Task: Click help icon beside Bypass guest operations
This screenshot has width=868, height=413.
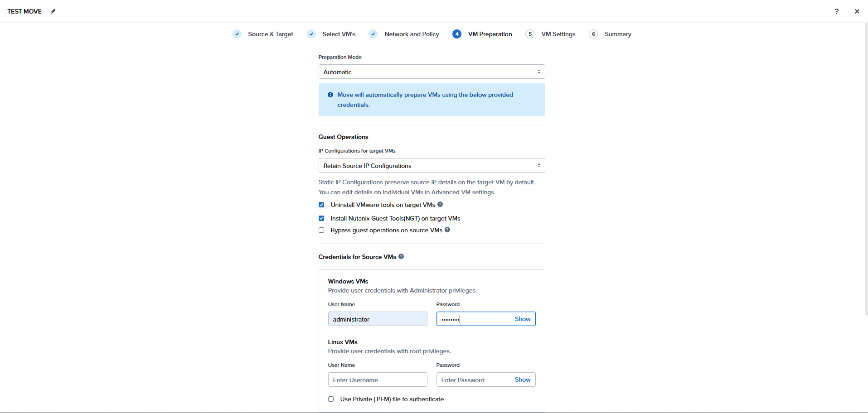Action: [447, 230]
